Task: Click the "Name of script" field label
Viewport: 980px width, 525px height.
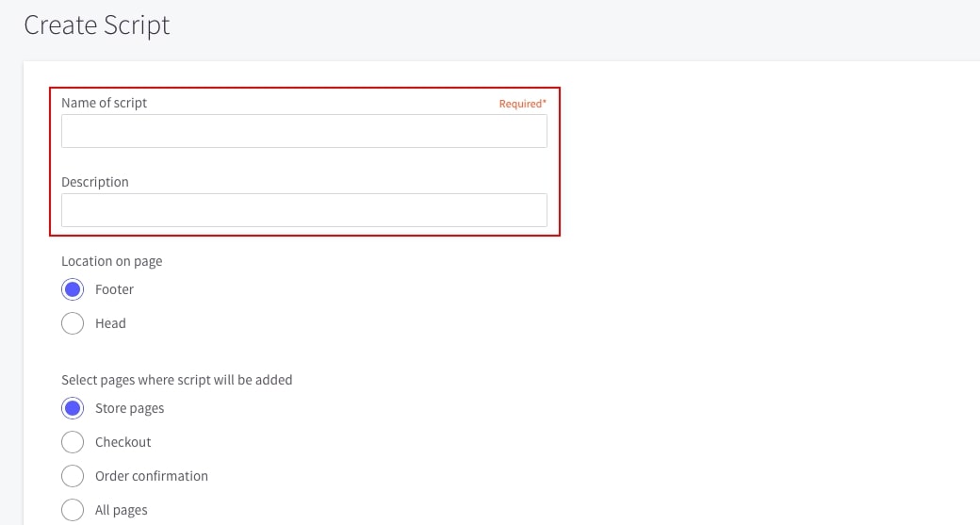Action: tap(104, 103)
